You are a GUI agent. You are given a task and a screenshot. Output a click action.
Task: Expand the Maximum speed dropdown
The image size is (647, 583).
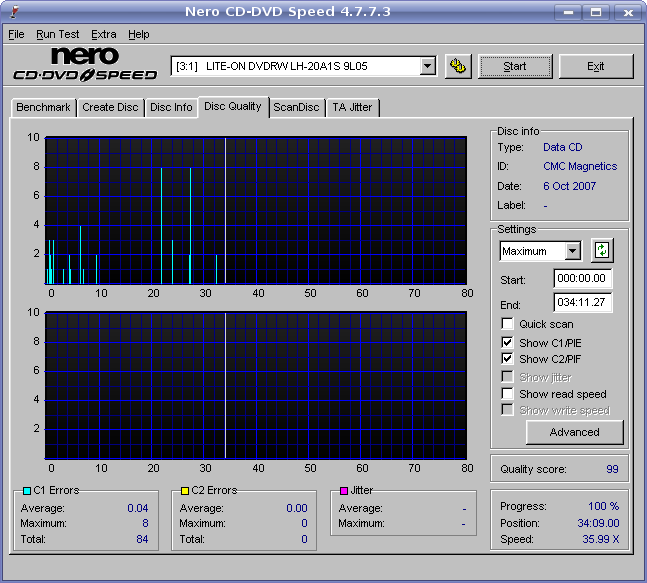point(572,251)
